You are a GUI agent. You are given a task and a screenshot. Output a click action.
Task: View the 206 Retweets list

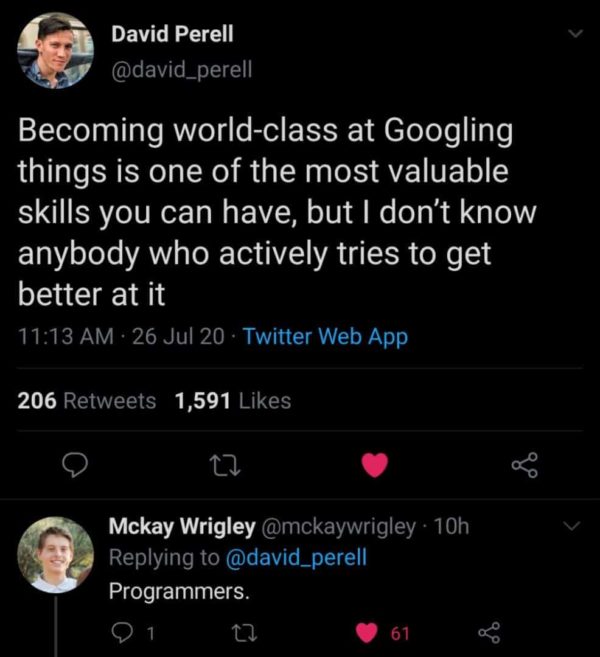[x=87, y=401]
